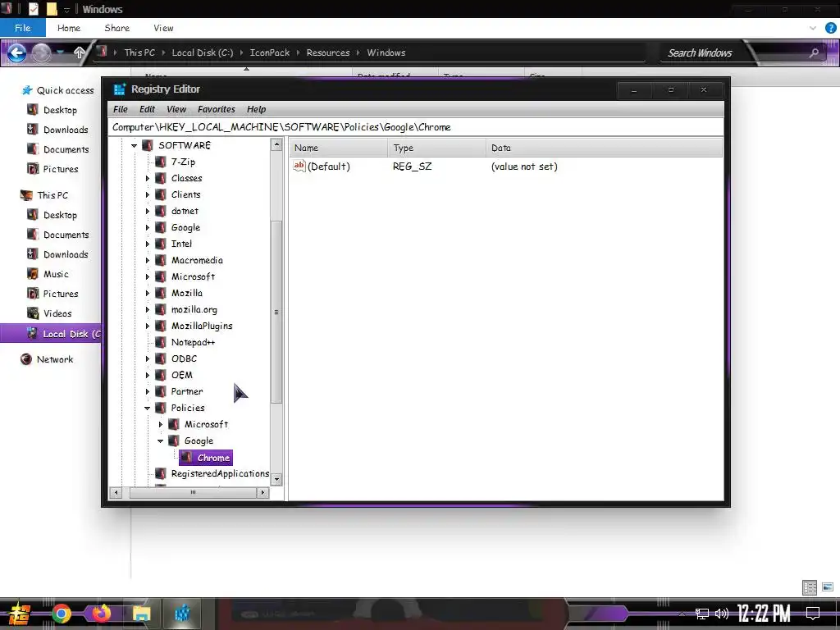Select the RegisteredApplications key
This screenshot has width=840, height=630.
tap(220, 473)
